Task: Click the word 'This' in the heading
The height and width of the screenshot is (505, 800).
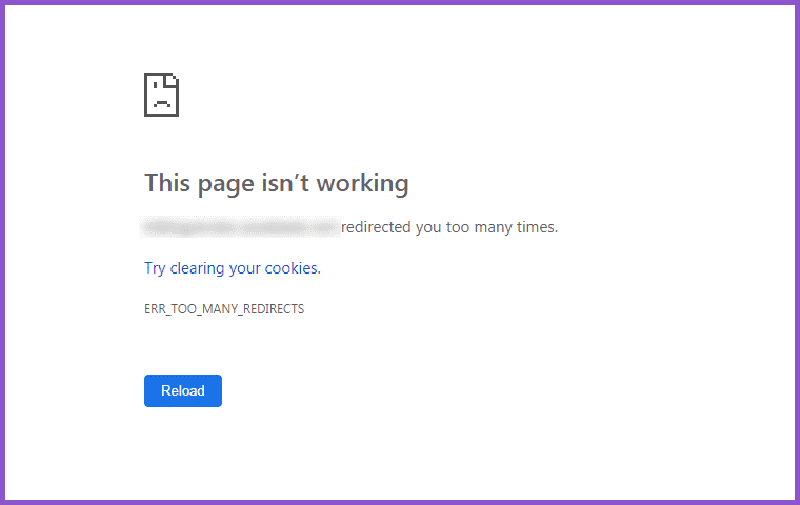Action: tap(166, 183)
